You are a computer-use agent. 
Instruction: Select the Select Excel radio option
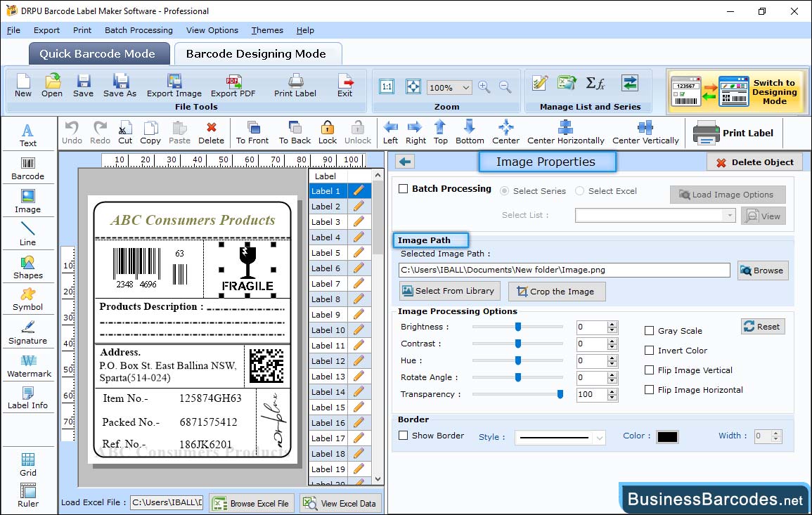click(x=579, y=191)
